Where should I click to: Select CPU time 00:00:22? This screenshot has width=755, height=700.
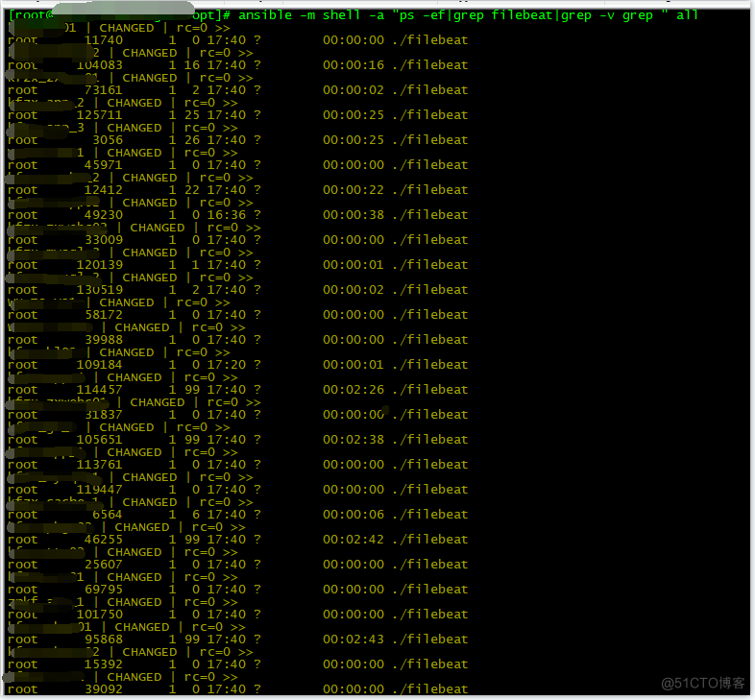353,190
